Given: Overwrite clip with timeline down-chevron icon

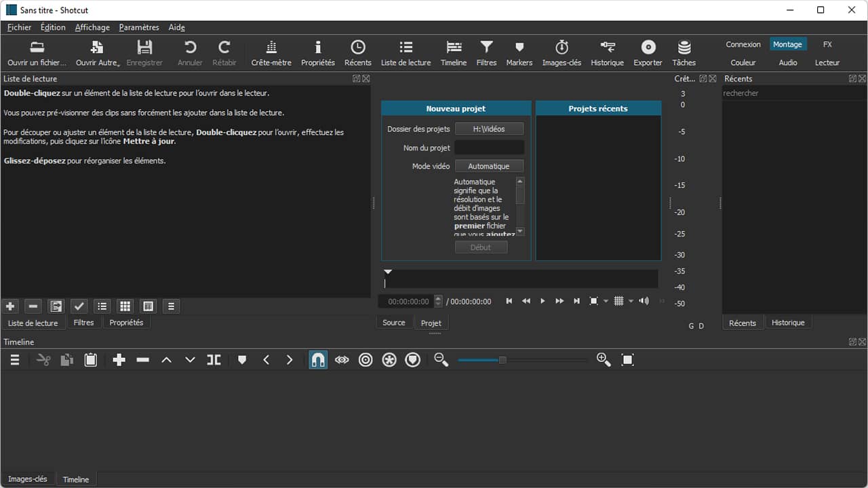Looking at the screenshot, I should click(190, 360).
